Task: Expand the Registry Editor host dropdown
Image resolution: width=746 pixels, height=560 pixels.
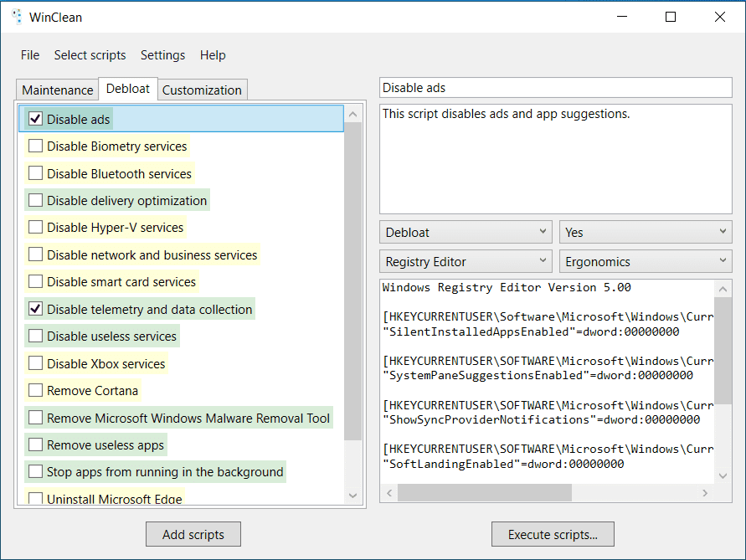Action: click(x=466, y=261)
